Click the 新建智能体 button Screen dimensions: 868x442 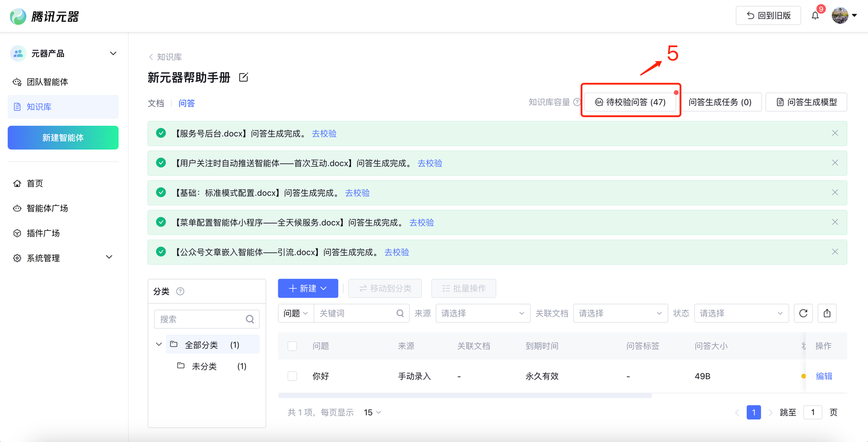coord(63,138)
